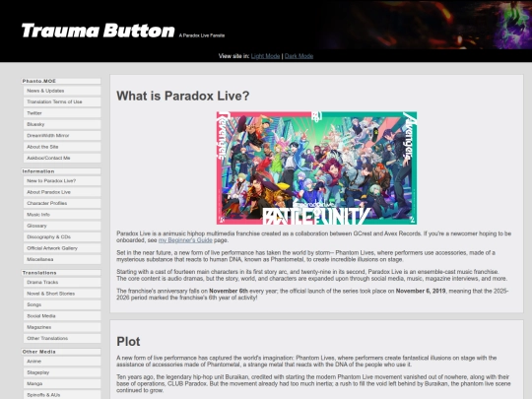This screenshot has width=532, height=399.
Task: Open Official Artwork Gallery
Action: click(x=62, y=248)
